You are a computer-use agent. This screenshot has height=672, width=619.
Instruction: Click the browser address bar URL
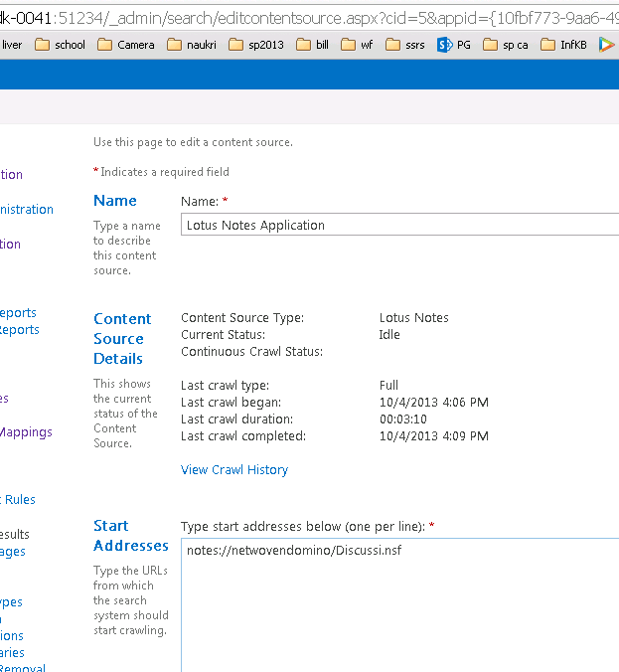point(309,18)
